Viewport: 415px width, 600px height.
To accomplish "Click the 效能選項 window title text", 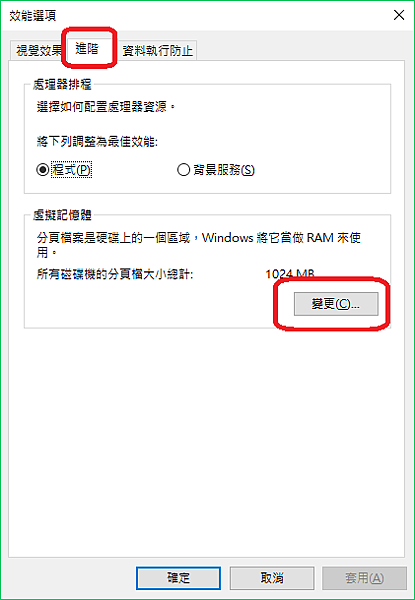I will [33, 16].
